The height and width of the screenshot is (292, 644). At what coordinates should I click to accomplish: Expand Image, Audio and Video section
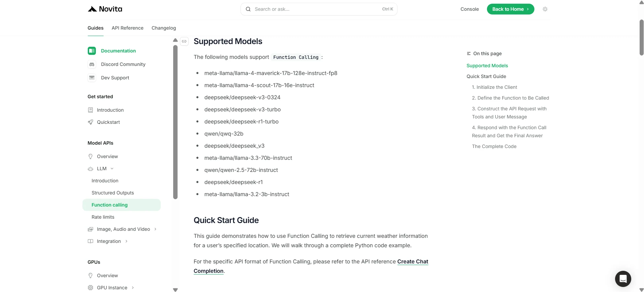click(155, 229)
